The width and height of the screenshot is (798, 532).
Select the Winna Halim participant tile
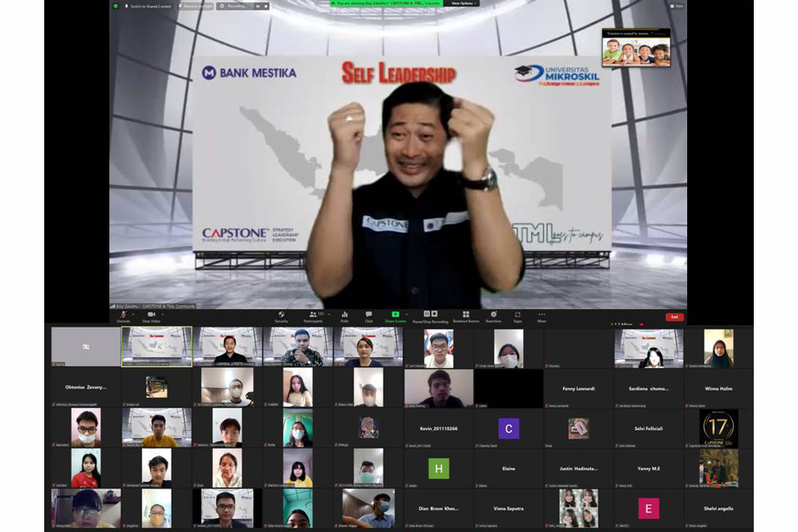point(719,388)
